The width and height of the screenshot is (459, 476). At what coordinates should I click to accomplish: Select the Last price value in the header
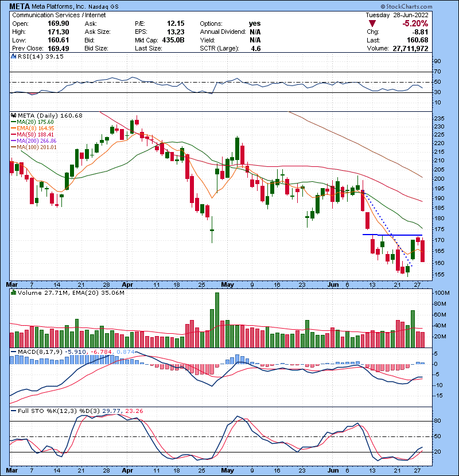[x=418, y=40]
